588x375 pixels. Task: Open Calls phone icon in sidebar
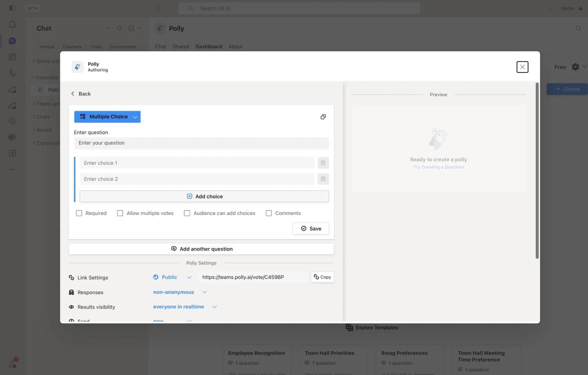pyautogui.click(x=12, y=73)
